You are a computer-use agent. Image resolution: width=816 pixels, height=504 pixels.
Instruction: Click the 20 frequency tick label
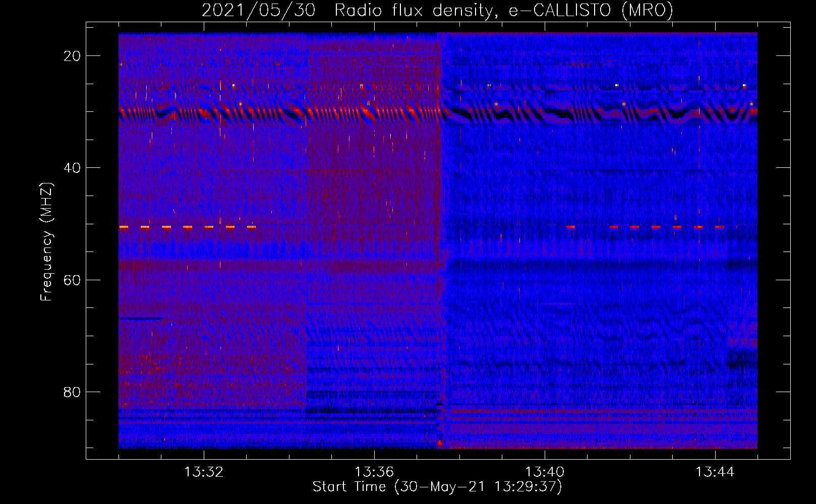[72, 56]
